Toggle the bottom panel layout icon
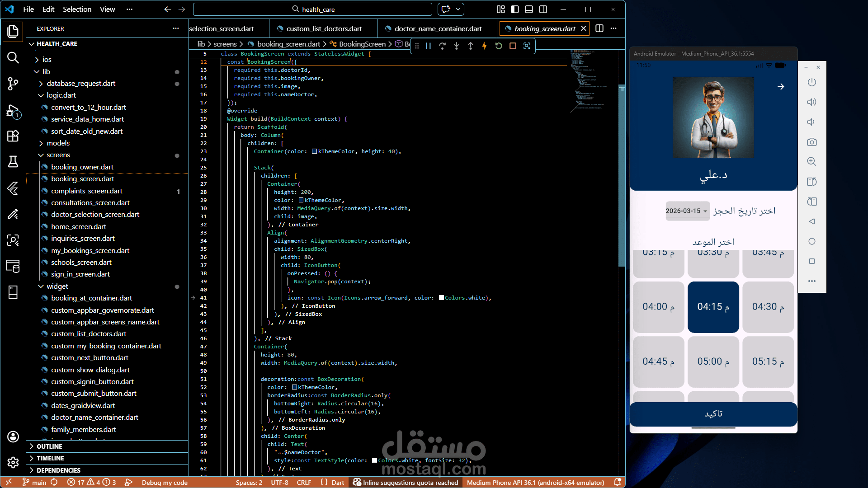The width and height of the screenshot is (868, 488). [x=529, y=9]
